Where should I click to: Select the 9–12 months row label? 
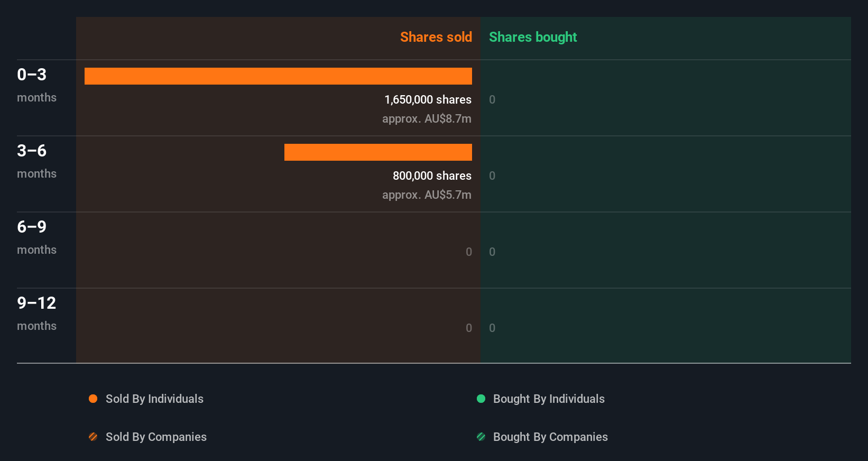pos(36,314)
